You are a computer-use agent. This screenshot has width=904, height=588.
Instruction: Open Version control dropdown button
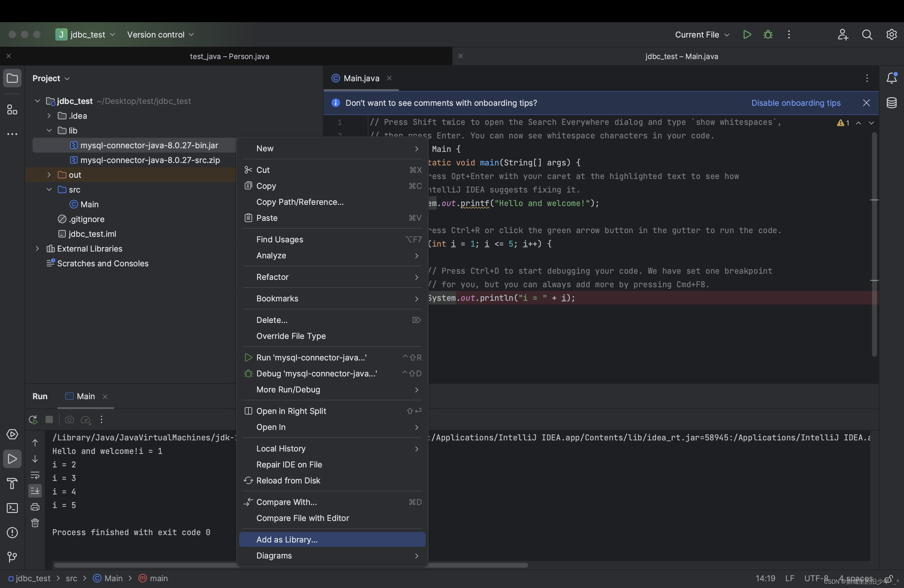pyautogui.click(x=160, y=34)
